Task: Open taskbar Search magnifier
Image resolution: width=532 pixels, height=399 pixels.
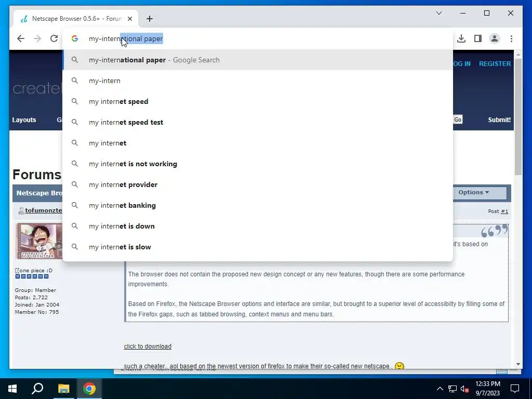Action: click(x=37, y=389)
